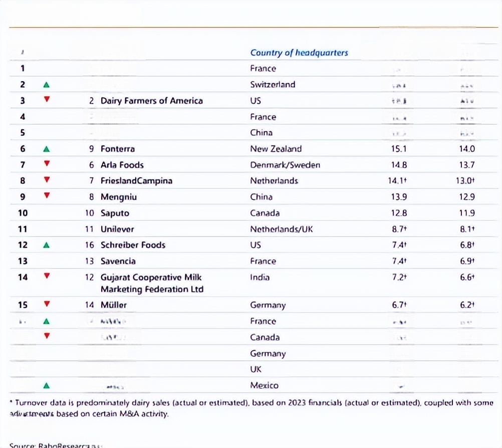The image size is (502, 448).
Task: Click the "Schreiber Foods" company name
Action: tap(133, 245)
